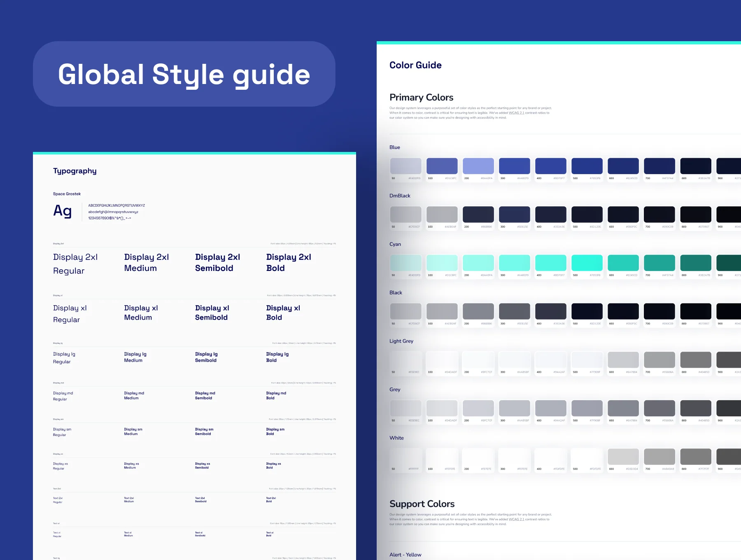Image resolution: width=741 pixels, height=560 pixels.
Task: Click the Alert - Yellow section label
Action: [405, 555]
